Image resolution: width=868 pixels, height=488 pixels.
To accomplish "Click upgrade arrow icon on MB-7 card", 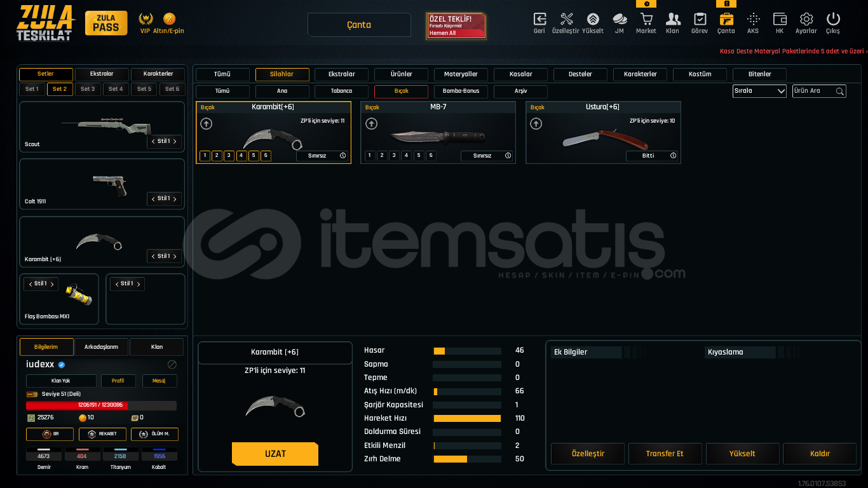I will 372,124.
